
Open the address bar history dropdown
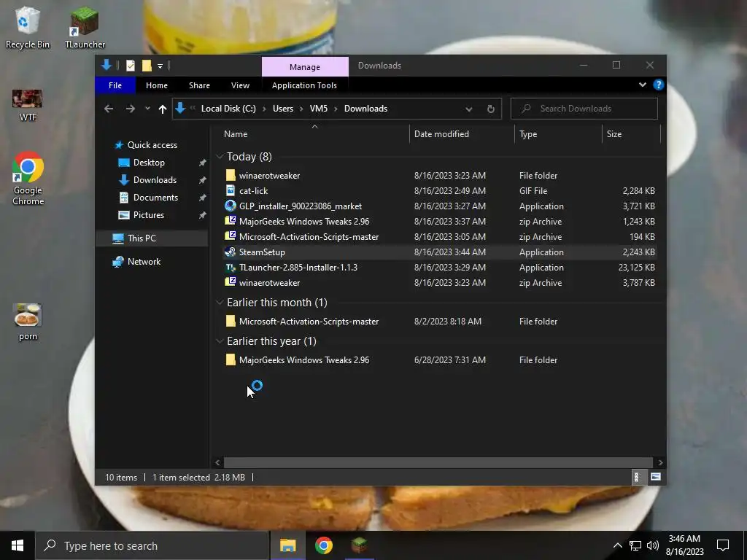point(469,109)
